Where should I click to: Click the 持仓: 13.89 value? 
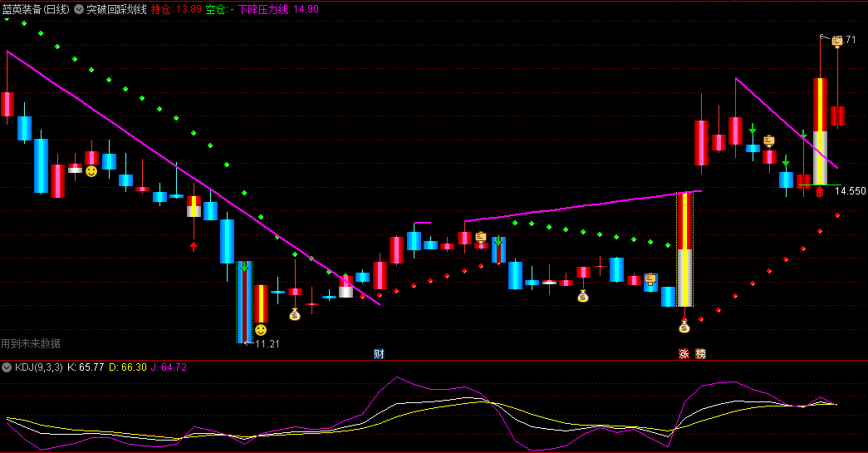(176, 9)
